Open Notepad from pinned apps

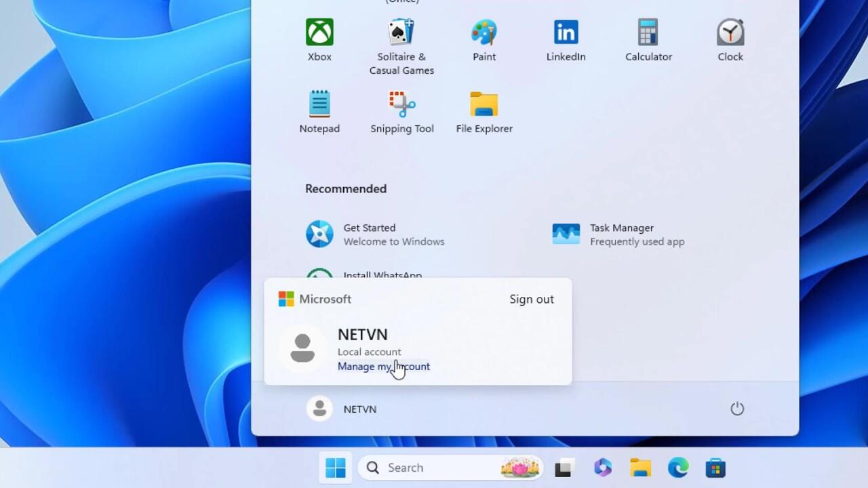click(x=319, y=113)
